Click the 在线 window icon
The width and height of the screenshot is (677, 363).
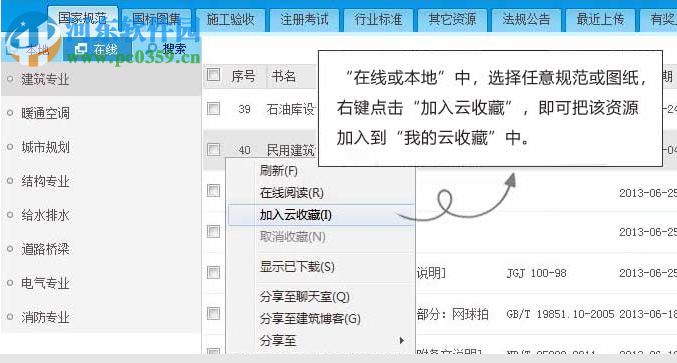(x=81, y=49)
